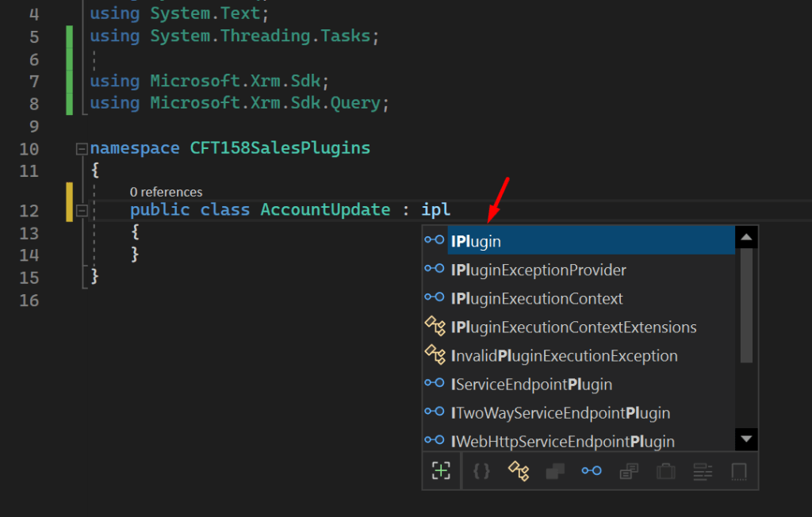Screen dimensions: 812x517
Task: Click the events filter icon in IntelliSense toolbar
Action: tap(628, 470)
